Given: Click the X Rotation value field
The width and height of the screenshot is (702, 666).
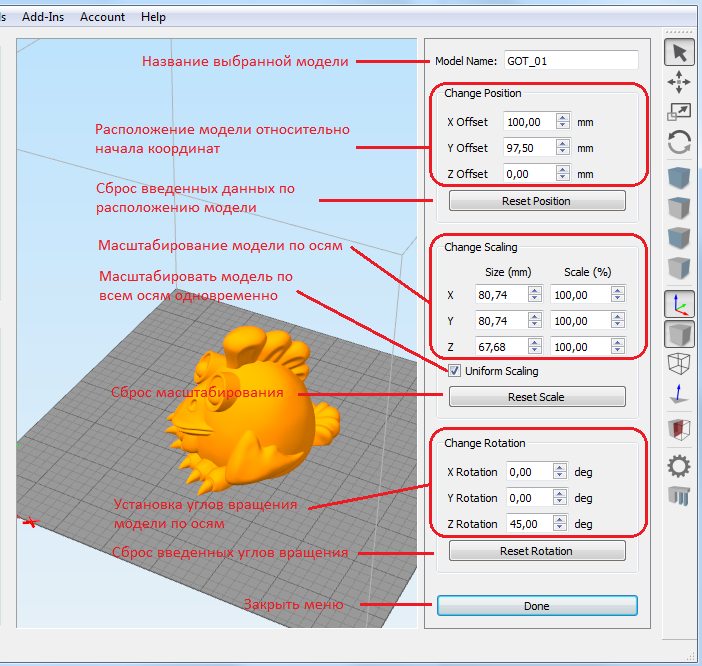Looking at the screenshot, I should (530, 472).
